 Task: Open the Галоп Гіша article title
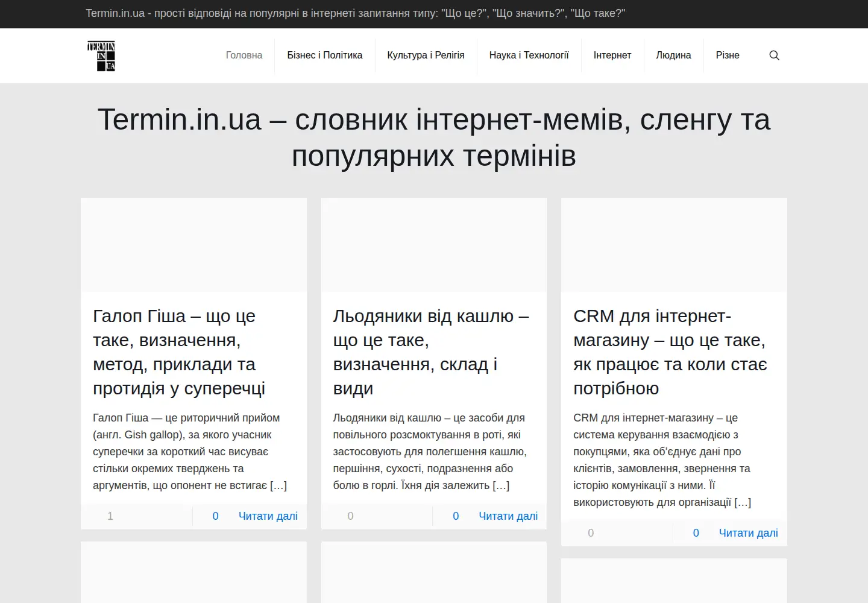(x=180, y=352)
